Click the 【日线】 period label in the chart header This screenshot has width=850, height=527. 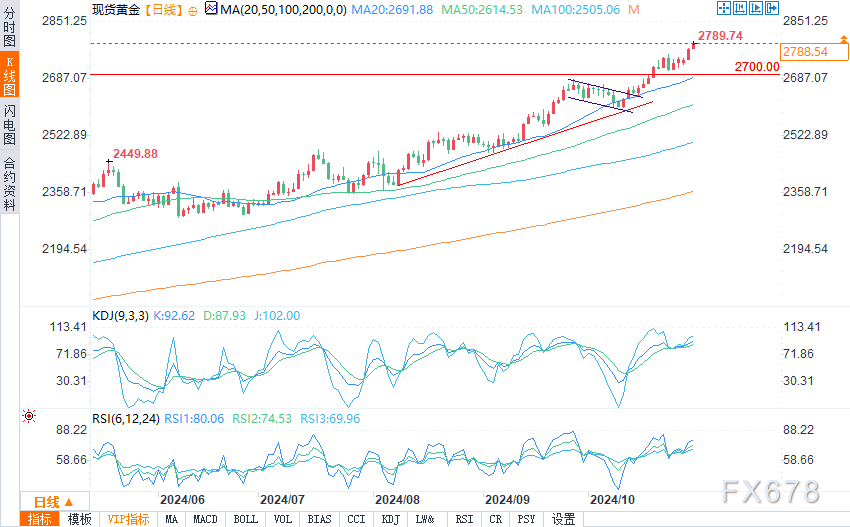[161, 10]
